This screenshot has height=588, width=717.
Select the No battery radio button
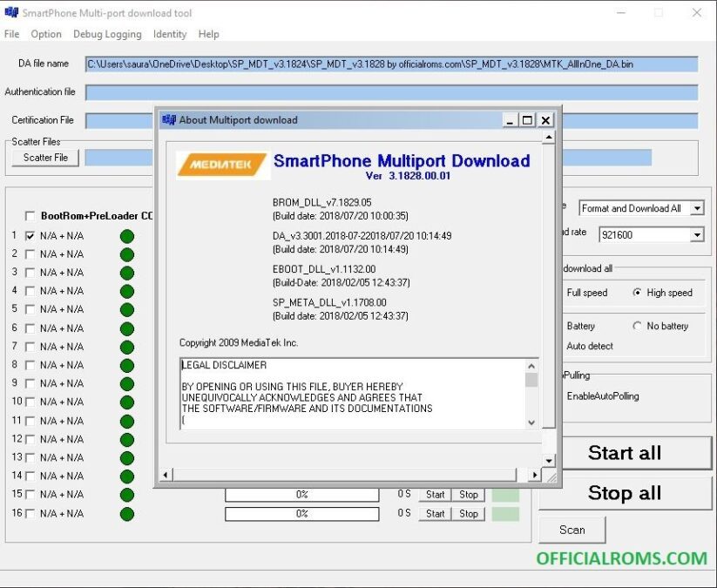(637, 326)
